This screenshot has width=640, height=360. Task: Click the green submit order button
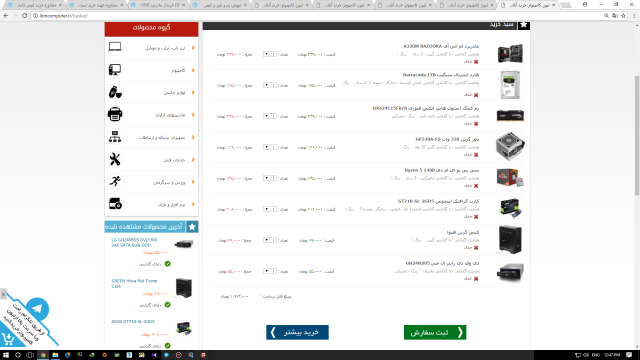(435, 332)
